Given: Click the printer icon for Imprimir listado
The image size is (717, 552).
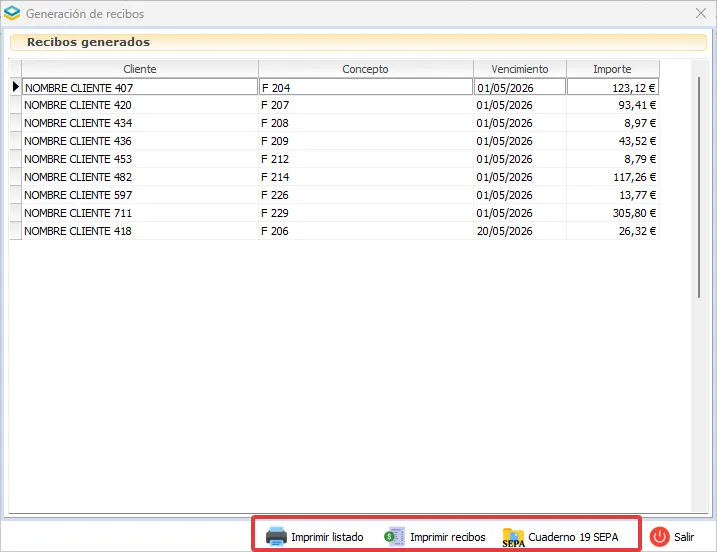Looking at the screenshot, I should click(276, 536).
